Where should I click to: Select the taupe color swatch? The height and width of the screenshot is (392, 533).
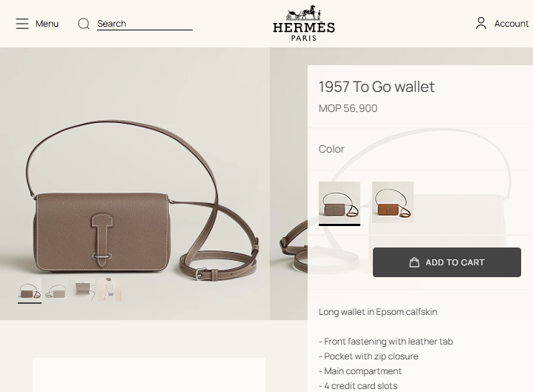point(340,202)
